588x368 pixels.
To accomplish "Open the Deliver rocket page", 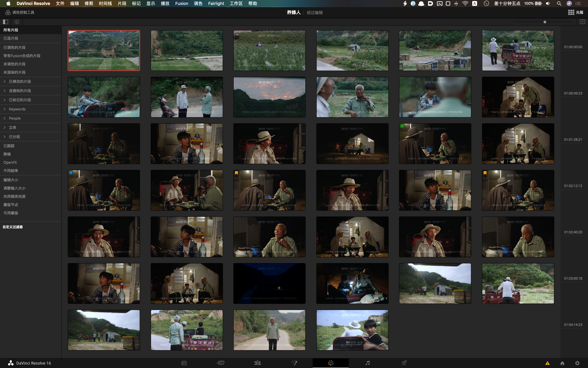I will [x=404, y=363].
